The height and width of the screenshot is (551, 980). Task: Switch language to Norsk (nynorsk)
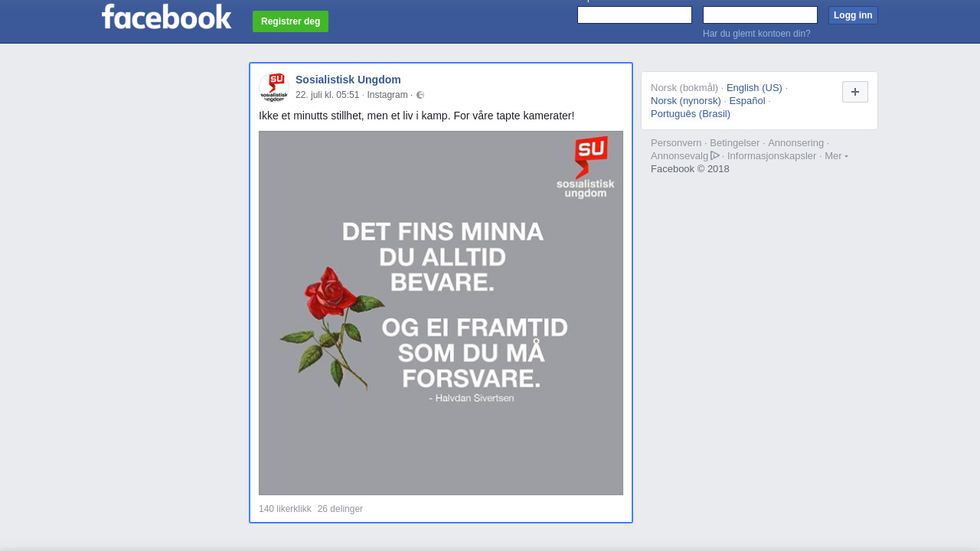click(x=686, y=100)
